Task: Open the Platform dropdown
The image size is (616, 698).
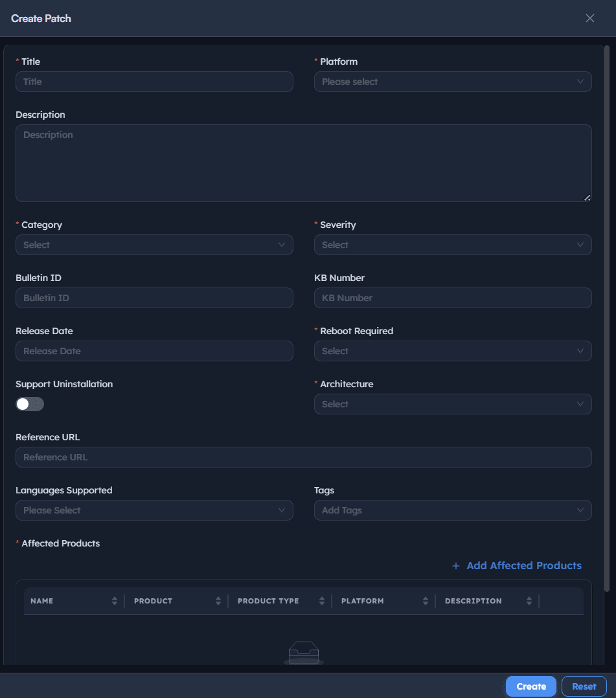Action: tap(453, 82)
